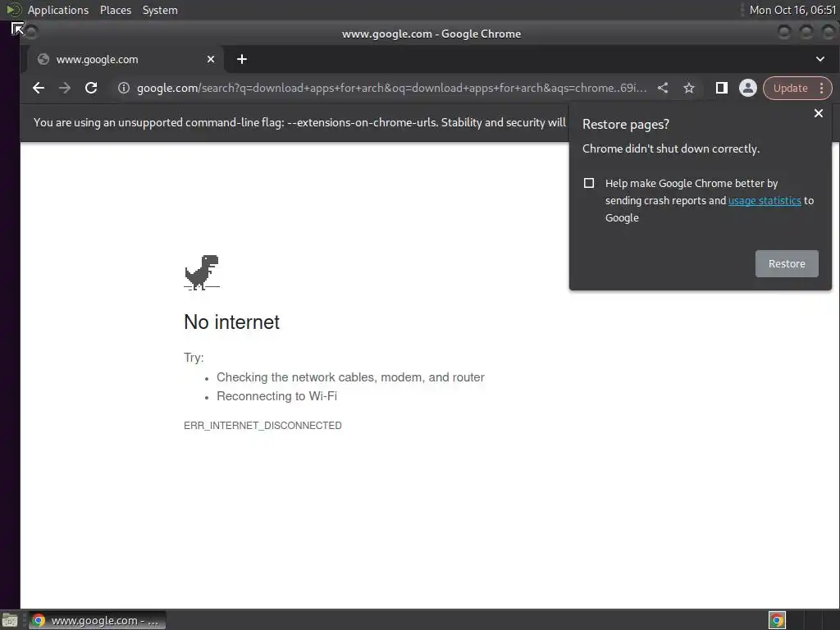View site information icon in address bar
840x630 pixels.
[124, 88]
